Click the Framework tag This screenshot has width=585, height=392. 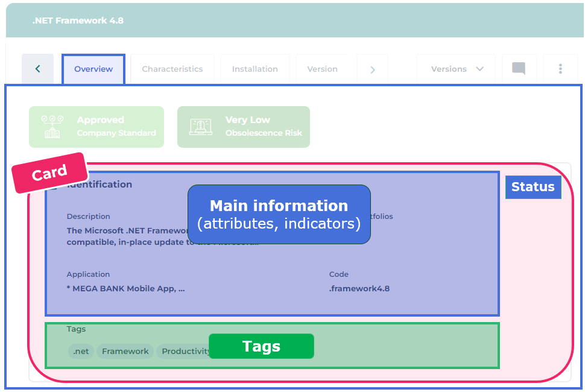[125, 351]
